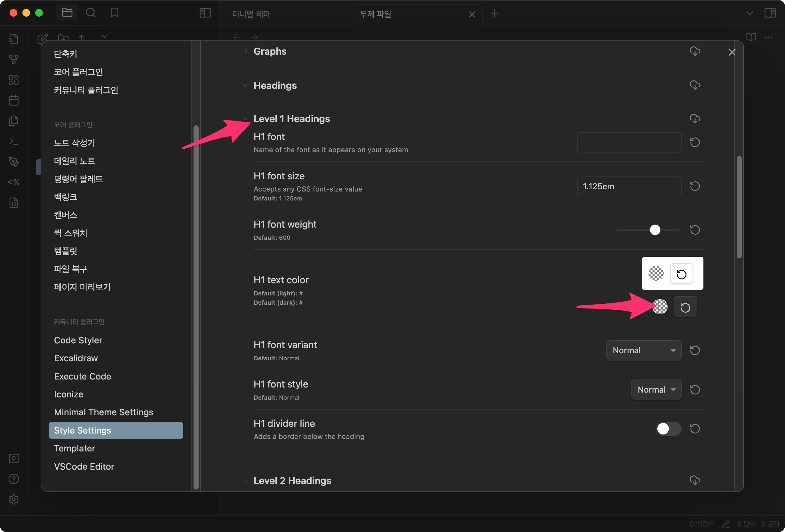Toggle the left sidebar panel
This screenshot has width=785, height=532.
click(x=205, y=13)
